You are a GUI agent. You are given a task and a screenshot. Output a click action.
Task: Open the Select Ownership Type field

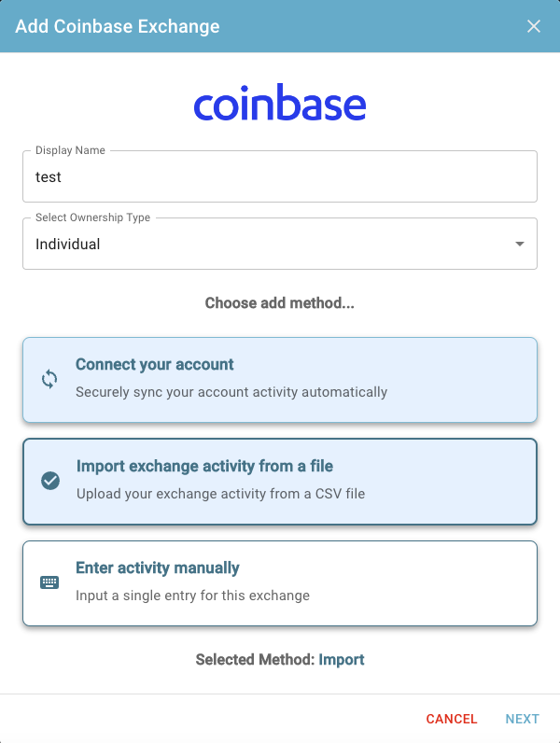point(279,244)
